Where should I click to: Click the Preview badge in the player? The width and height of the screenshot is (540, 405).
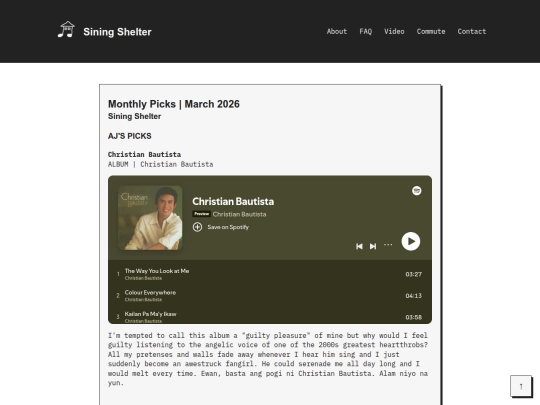tap(201, 214)
